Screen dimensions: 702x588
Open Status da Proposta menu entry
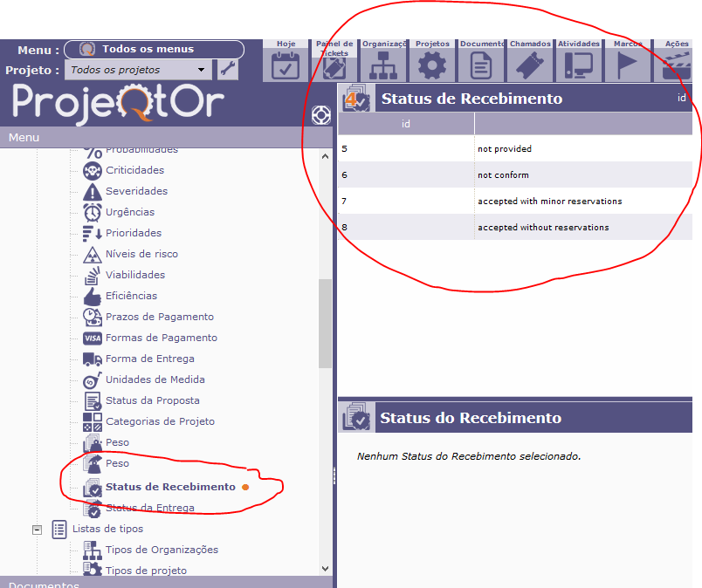coord(153,400)
